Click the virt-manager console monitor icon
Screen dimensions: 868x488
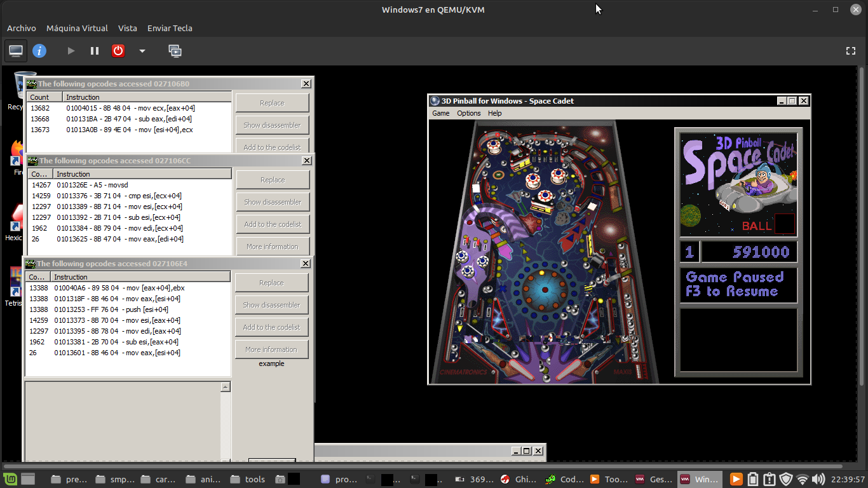tap(16, 51)
